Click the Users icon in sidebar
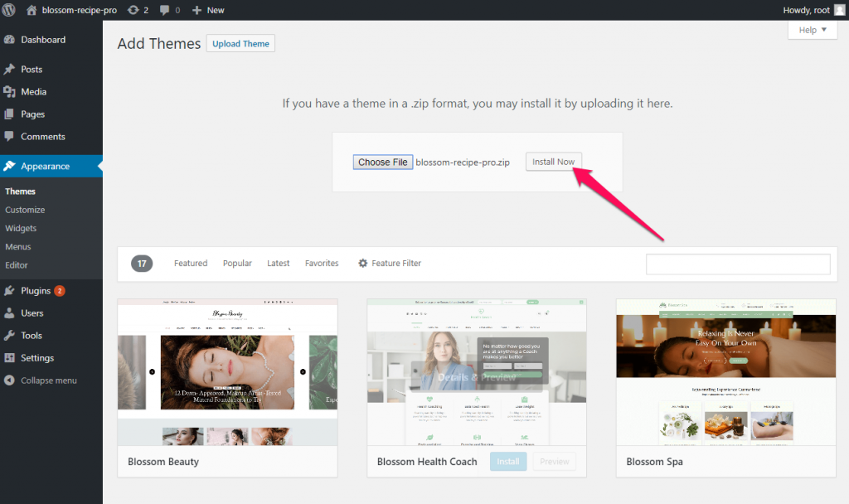 click(9, 313)
